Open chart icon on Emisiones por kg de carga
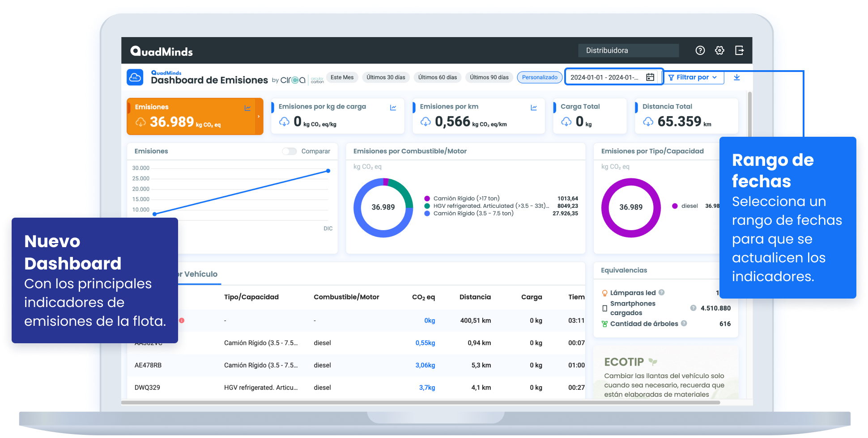This screenshot has width=868, height=438. 393,108
